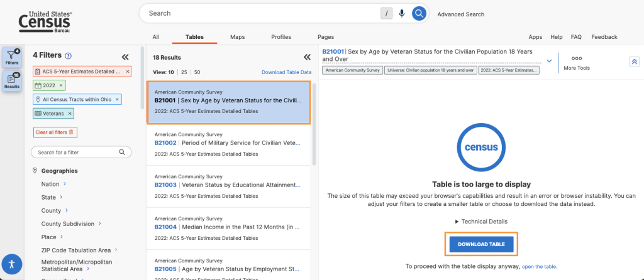This screenshot has height=280, width=644.
Task: Click the help icon beside 4 Filters
Action: tap(68, 56)
